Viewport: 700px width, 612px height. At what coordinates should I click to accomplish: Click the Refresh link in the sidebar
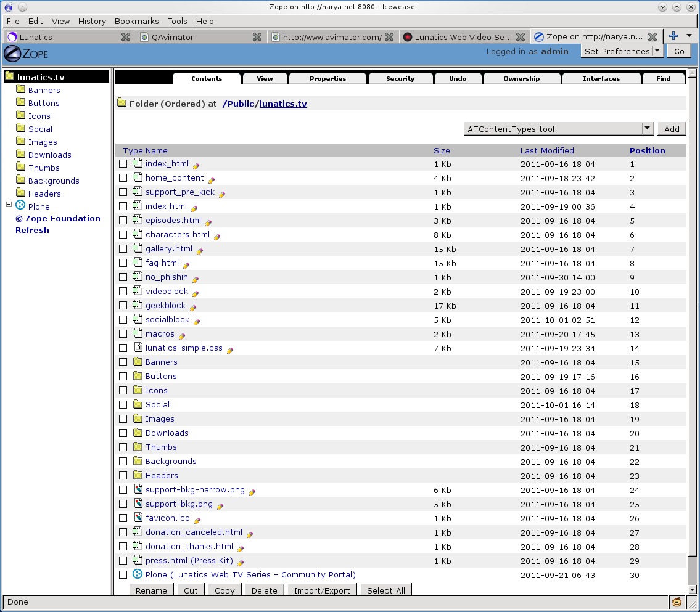pos(32,230)
